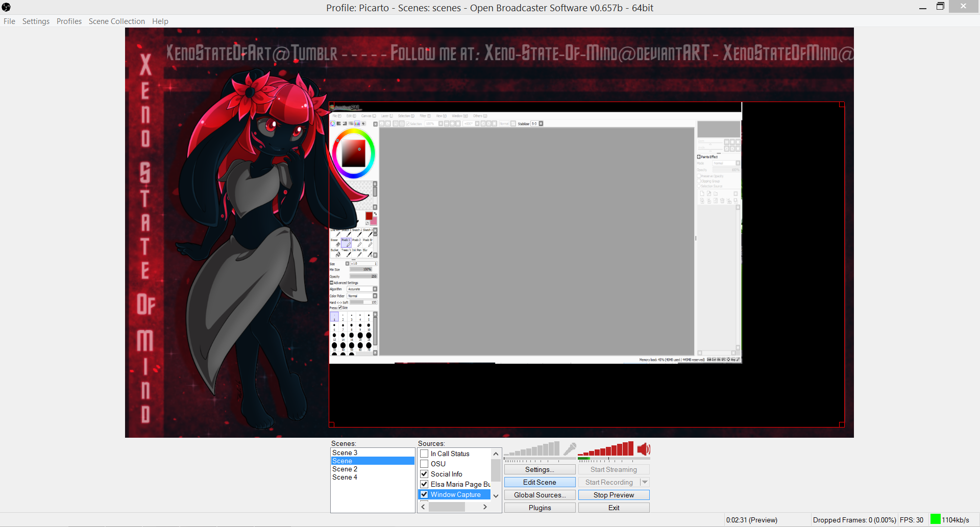Open the Settings menu in the menu bar
The width and height of the screenshot is (980, 527).
(x=36, y=21)
